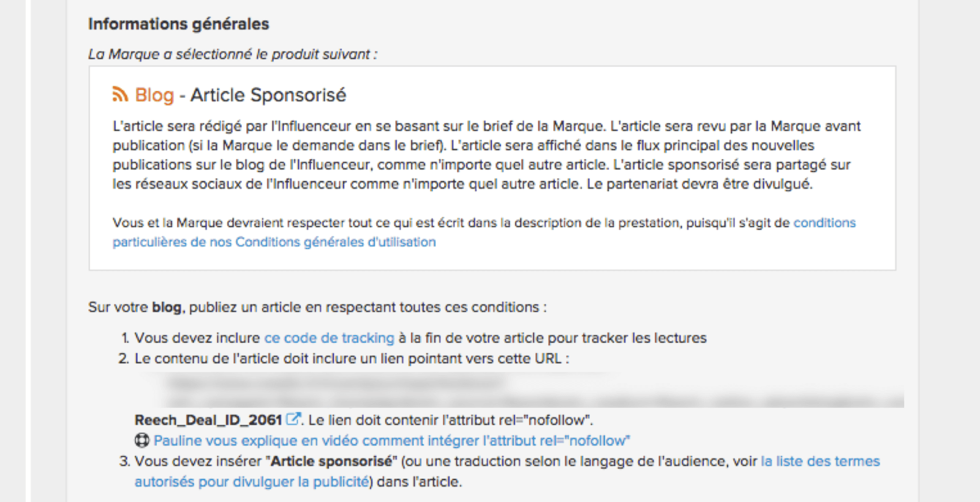Click bold "Article sponsorisé" in condition three
980x502 pixels.
(x=331, y=461)
